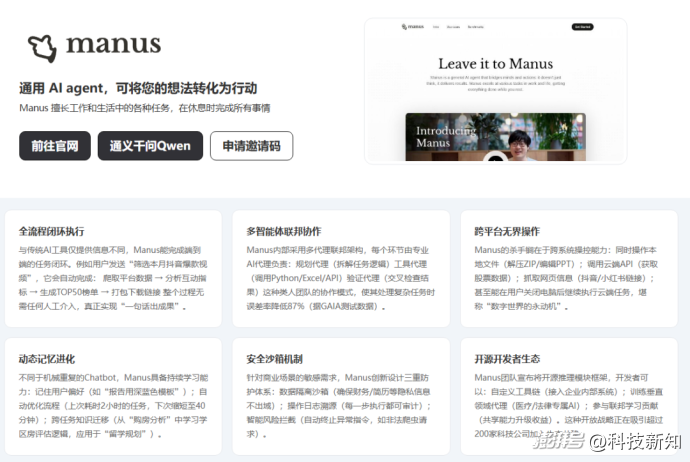The height and width of the screenshot is (462, 690).
Task: Select the 多智能体联邦协作 card title
Action: pyautogui.click(x=284, y=231)
